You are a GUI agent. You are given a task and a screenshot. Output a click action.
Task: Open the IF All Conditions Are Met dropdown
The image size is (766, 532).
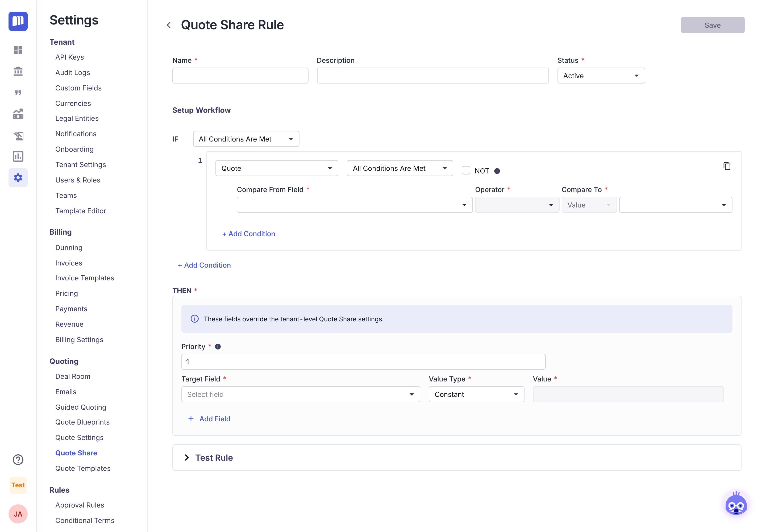click(246, 139)
